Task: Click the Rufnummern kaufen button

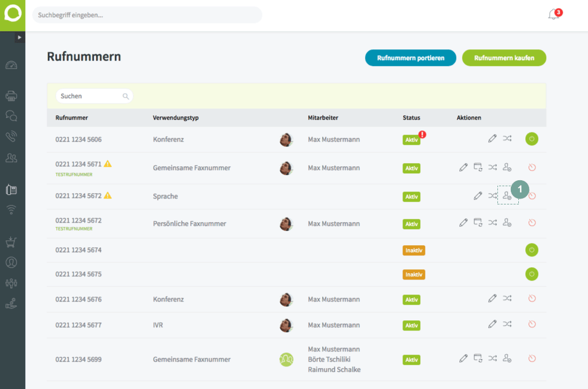Action: tap(504, 58)
